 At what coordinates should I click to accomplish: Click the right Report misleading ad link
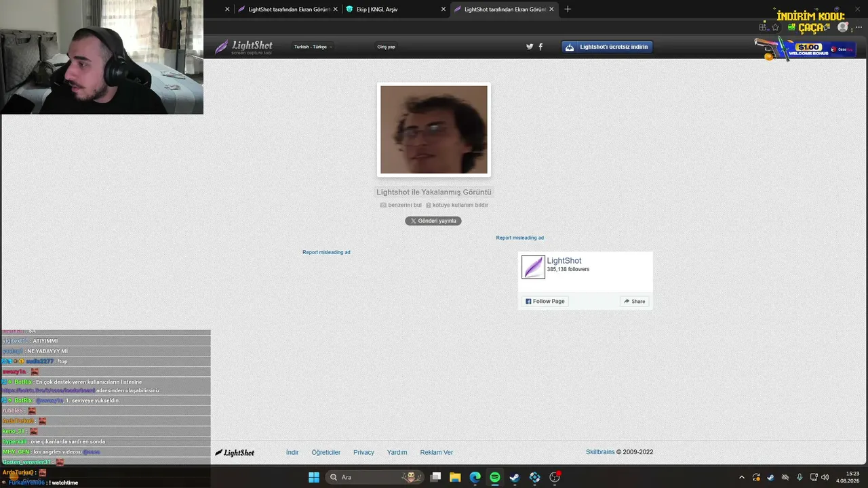(x=519, y=238)
